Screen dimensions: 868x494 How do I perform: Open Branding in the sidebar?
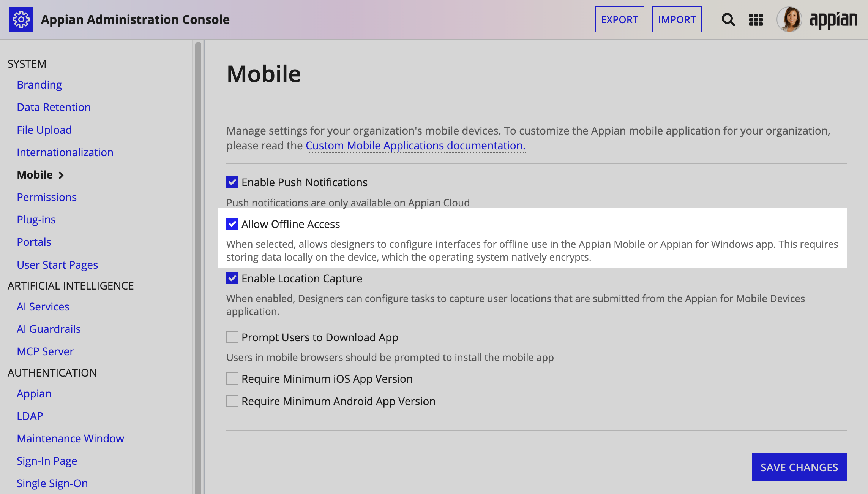tap(39, 85)
